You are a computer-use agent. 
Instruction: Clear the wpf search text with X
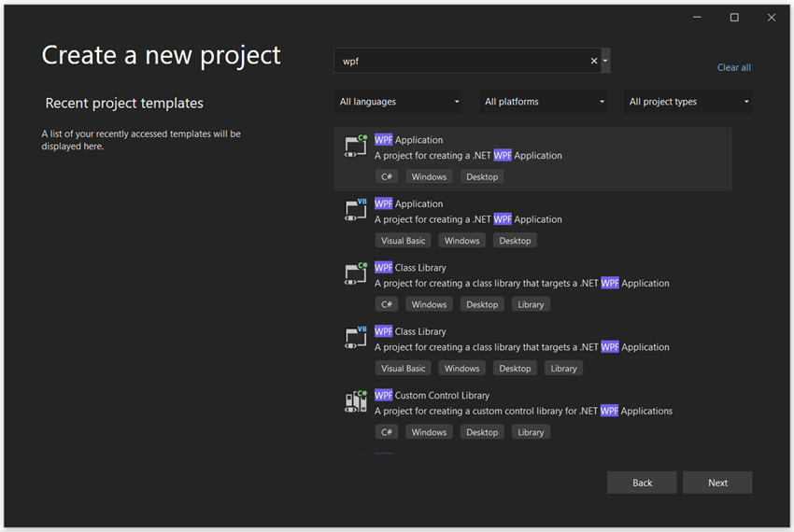click(x=594, y=61)
